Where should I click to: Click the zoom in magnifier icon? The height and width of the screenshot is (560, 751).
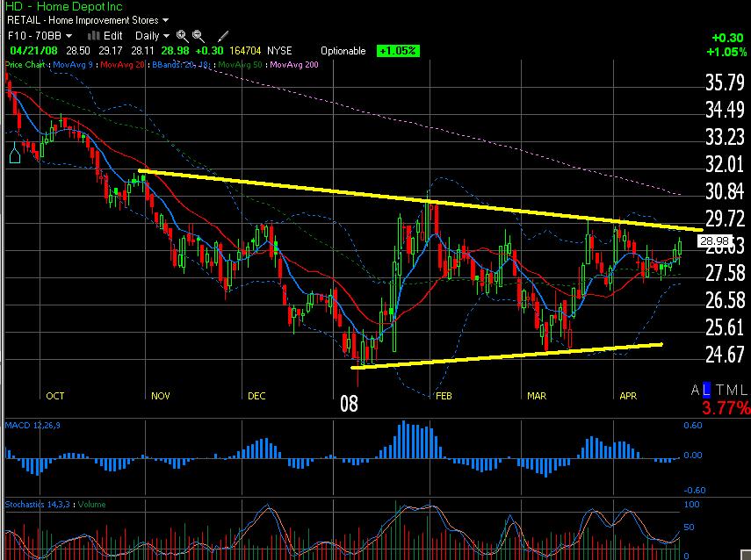(182, 36)
